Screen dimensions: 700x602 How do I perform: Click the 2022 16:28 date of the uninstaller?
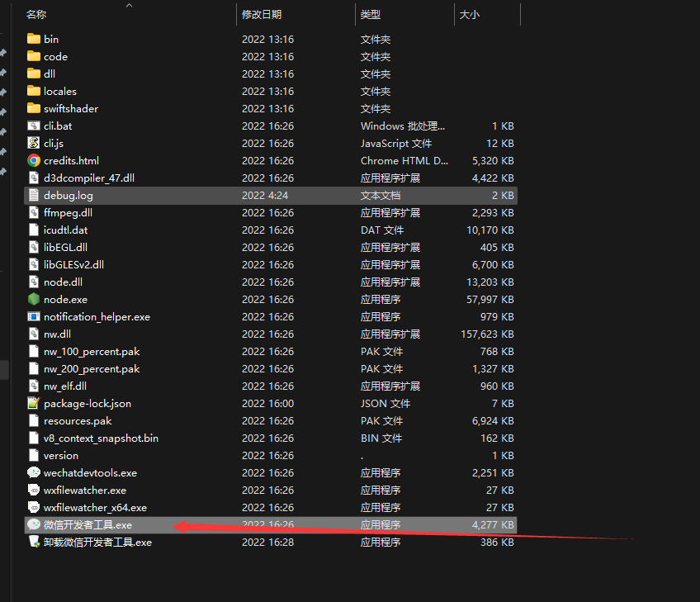point(267,543)
